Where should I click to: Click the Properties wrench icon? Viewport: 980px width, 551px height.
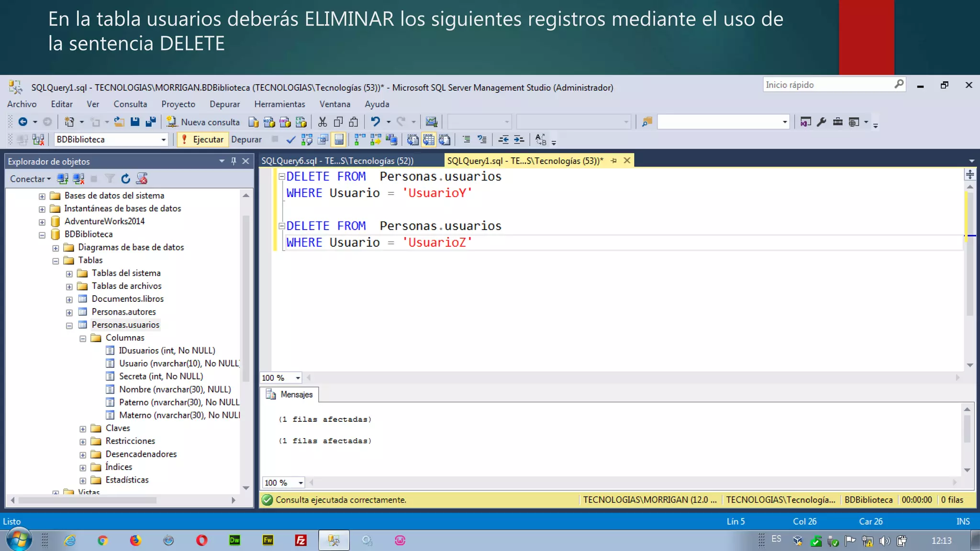822,122
